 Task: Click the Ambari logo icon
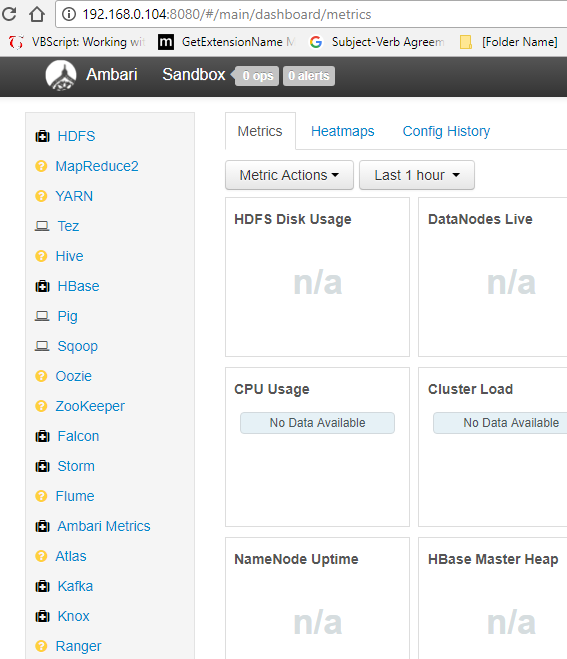(61, 75)
